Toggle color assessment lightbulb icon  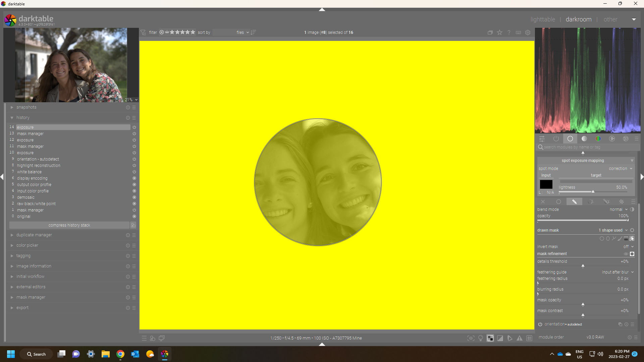click(481, 338)
